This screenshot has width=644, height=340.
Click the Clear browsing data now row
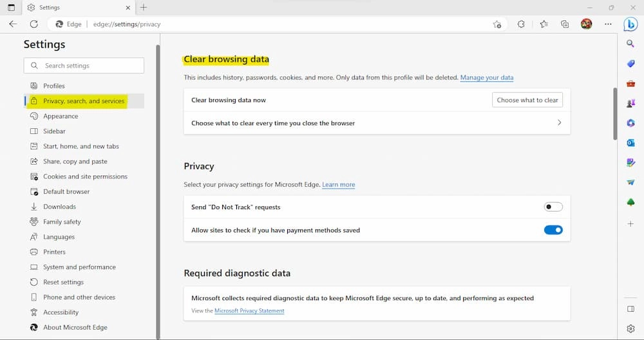coord(377,100)
